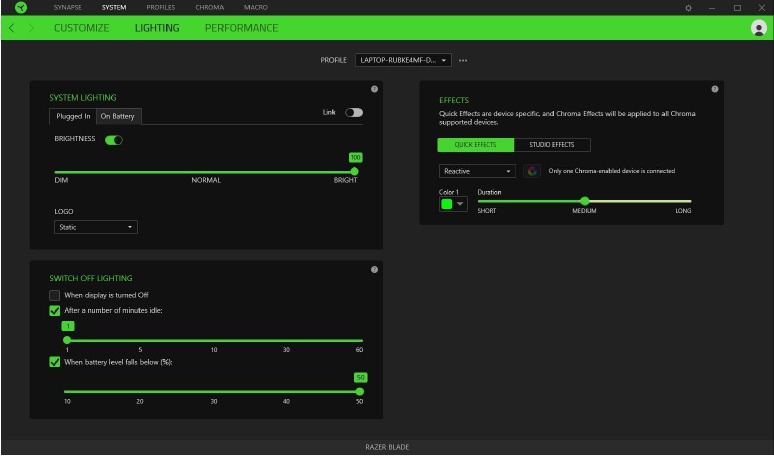
Task: Toggle the Link switch
Action: point(354,113)
